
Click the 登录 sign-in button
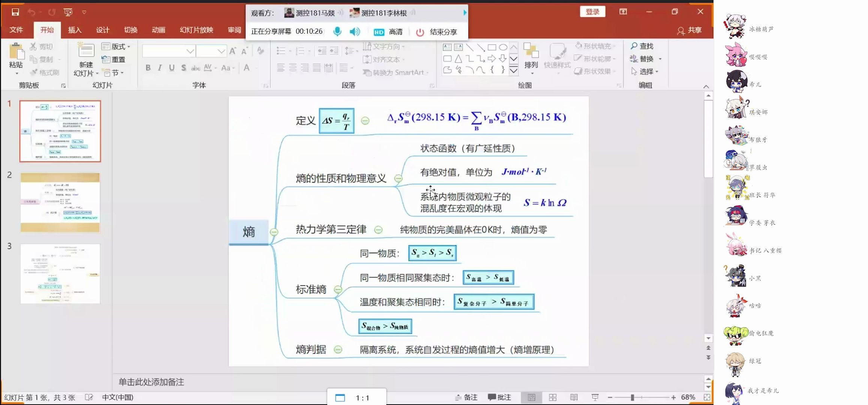click(x=593, y=12)
